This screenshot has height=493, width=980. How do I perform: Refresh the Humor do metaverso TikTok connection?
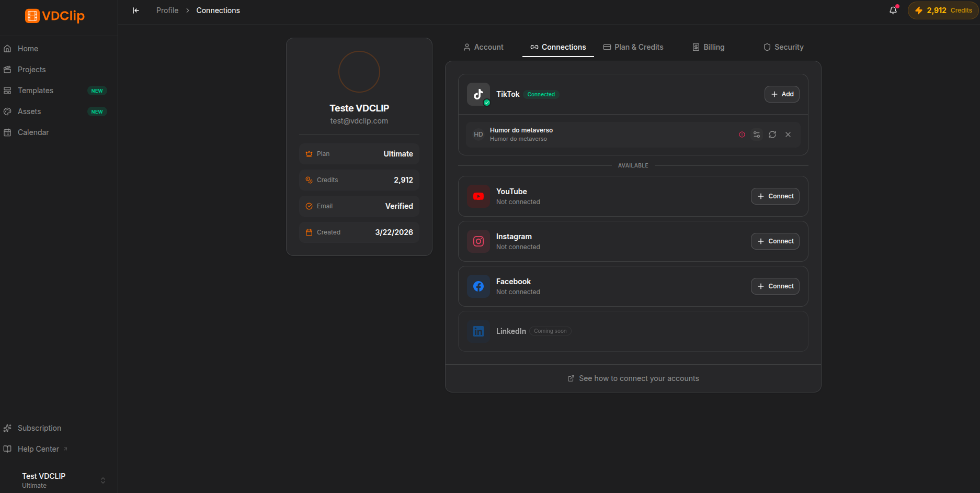pyautogui.click(x=772, y=135)
